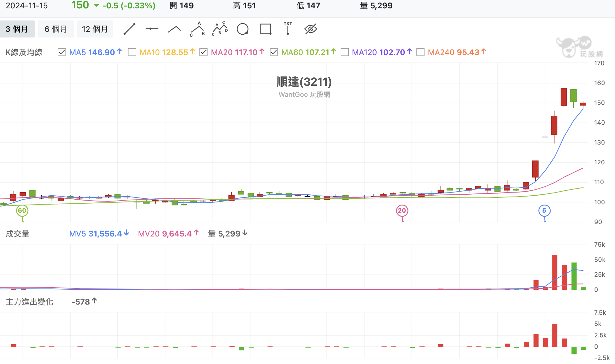Screen dimensions: 615x364
Task: Click the 順達(3211) chart title
Action: pyautogui.click(x=304, y=82)
